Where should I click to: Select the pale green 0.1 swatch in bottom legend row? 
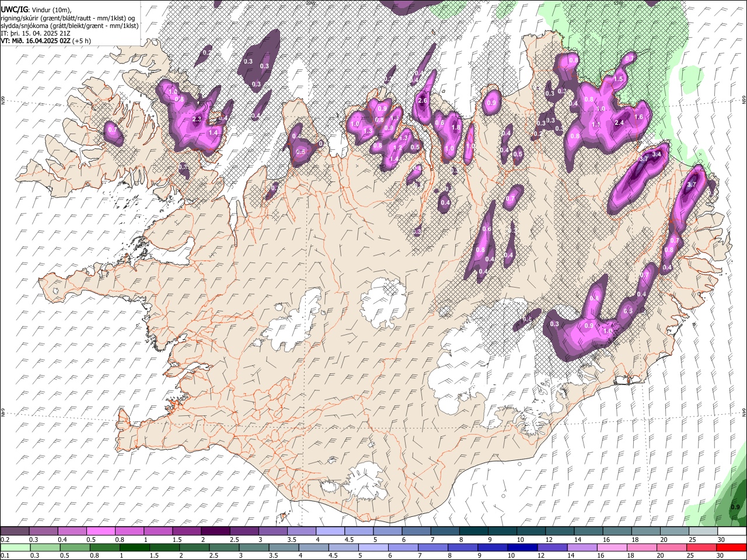pyautogui.click(x=15, y=547)
